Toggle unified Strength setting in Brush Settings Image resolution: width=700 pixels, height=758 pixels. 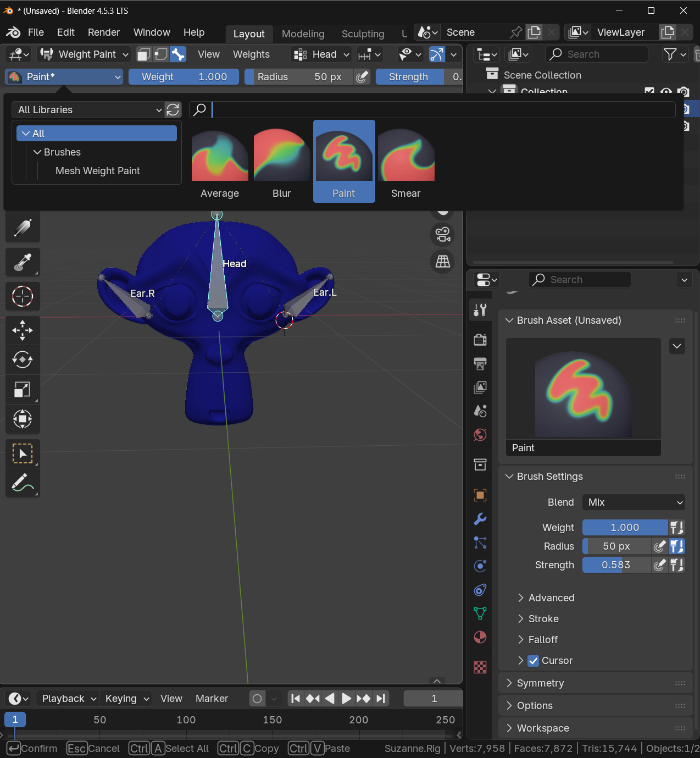click(677, 565)
